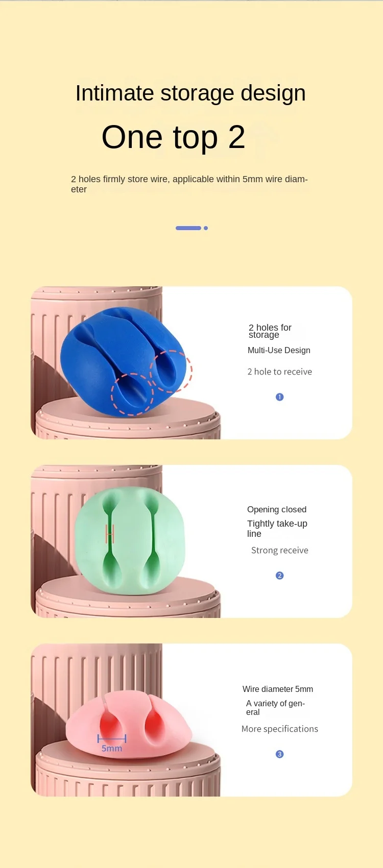383x868 pixels.
Task: Select the blue cable clip image
Action: (x=125, y=361)
